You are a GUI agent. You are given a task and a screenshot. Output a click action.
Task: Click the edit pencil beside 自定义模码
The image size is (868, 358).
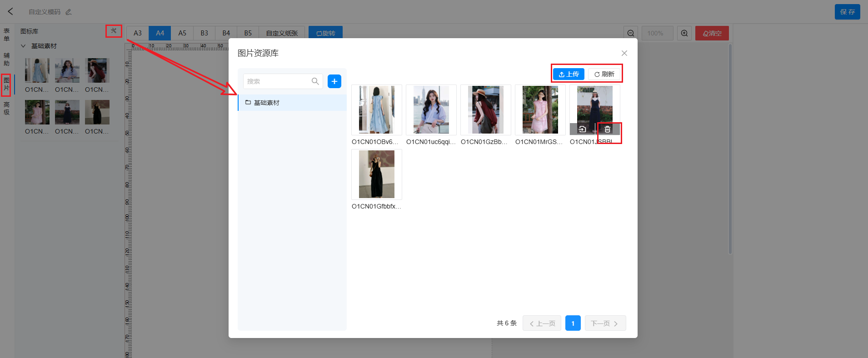point(69,12)
